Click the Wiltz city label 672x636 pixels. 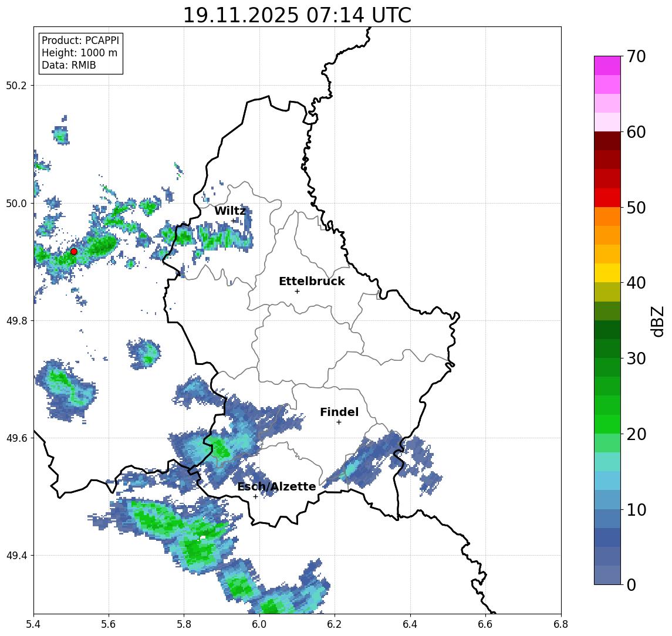coord(230,211)
